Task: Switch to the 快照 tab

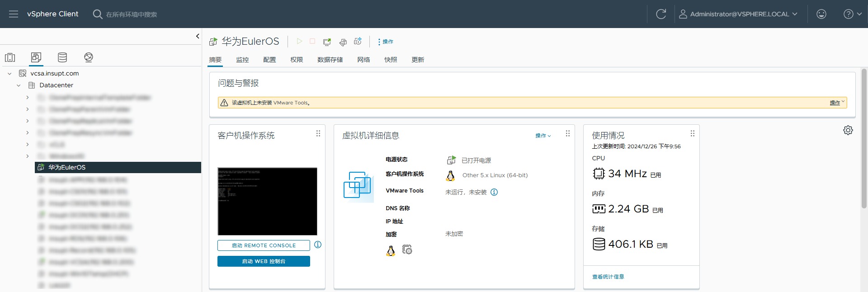Action: pos(391,60)
